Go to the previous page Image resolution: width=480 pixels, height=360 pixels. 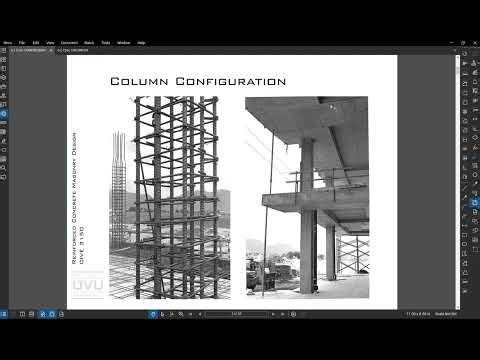pos(200,314)
